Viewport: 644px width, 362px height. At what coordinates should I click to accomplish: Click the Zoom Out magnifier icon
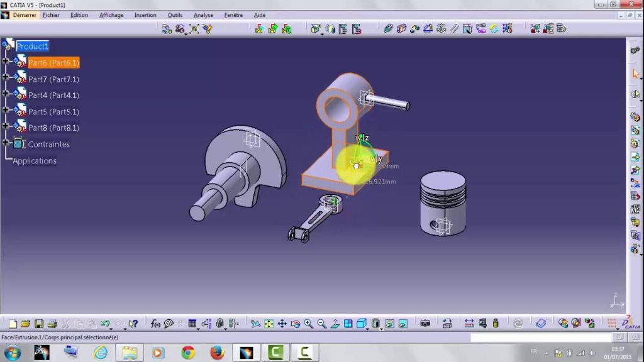[321, 324]
